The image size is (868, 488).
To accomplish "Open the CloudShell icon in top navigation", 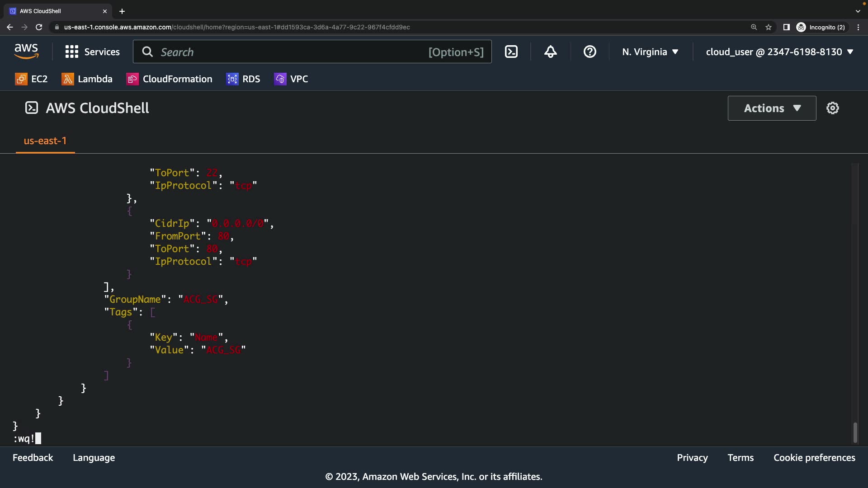I will pyautogui.click(x=511, y=52).
